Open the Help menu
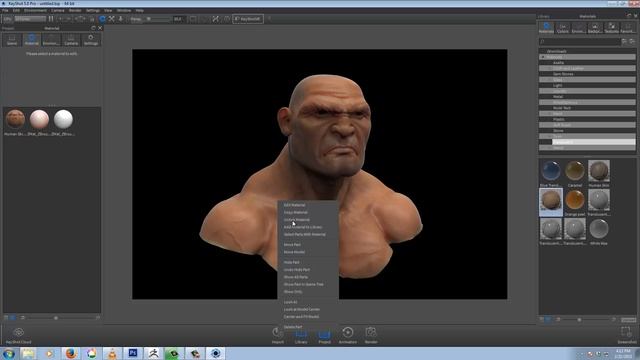 coord(140,10)
